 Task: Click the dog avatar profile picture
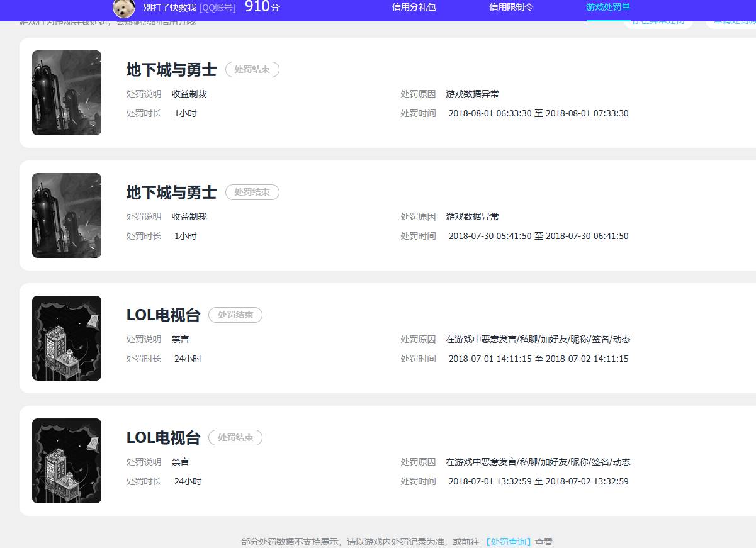tap(123, 9)
